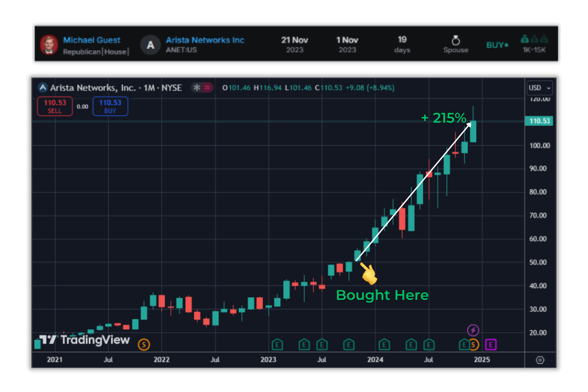Click the 2024 label on the time axis

click(375, 360)
